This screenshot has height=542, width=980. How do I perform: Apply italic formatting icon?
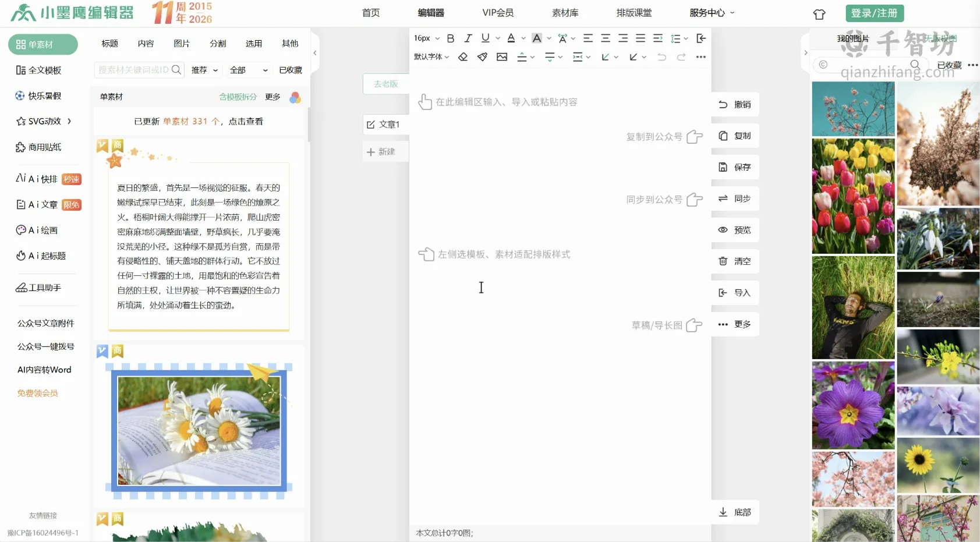[468, 38]
